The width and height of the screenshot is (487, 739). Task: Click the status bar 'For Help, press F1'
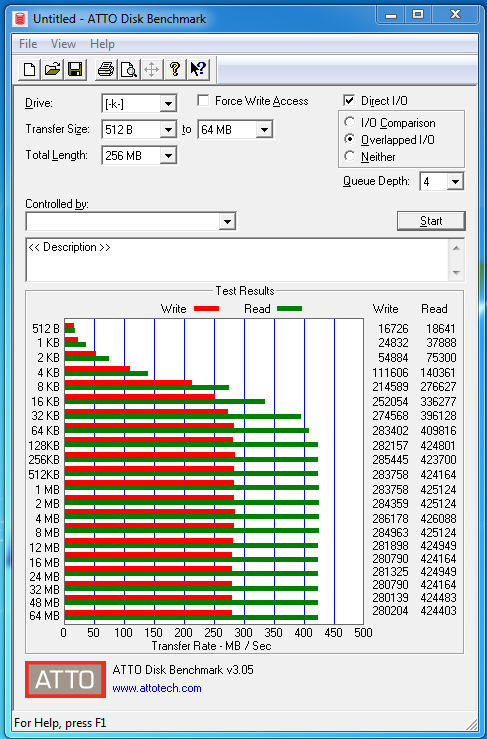[x=60, y=723]
